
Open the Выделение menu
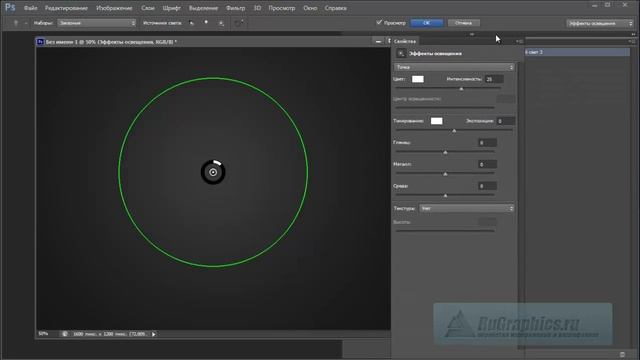[x=203, y=8]
